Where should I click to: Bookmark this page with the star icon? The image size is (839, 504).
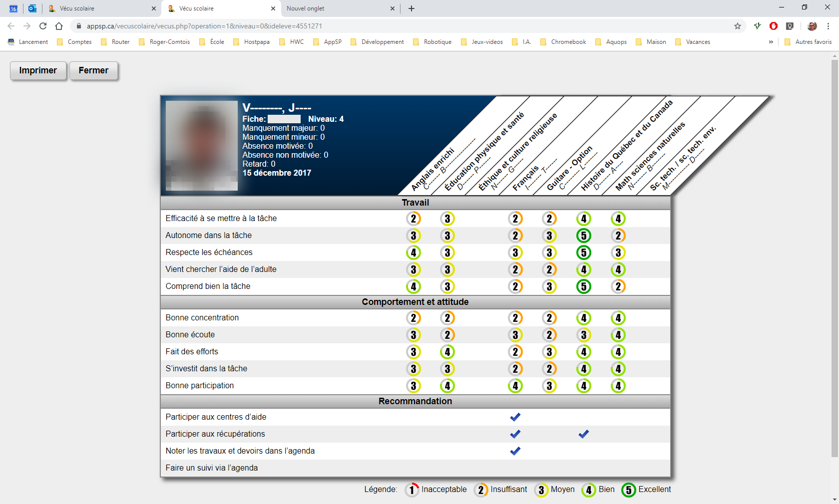738,26
